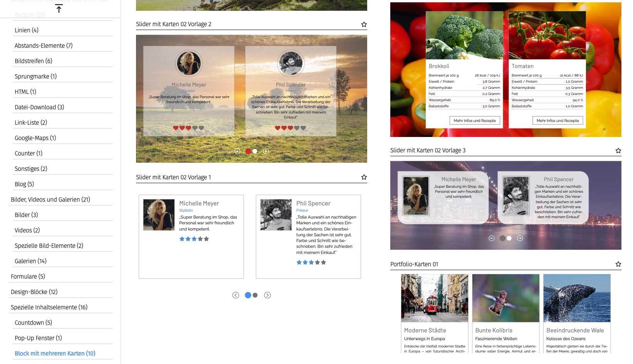The image size is (633, 364).
Task: Mark Slider mit Karten 02 Vorlage 3 as favorite
Action: (x=618, y=150)
